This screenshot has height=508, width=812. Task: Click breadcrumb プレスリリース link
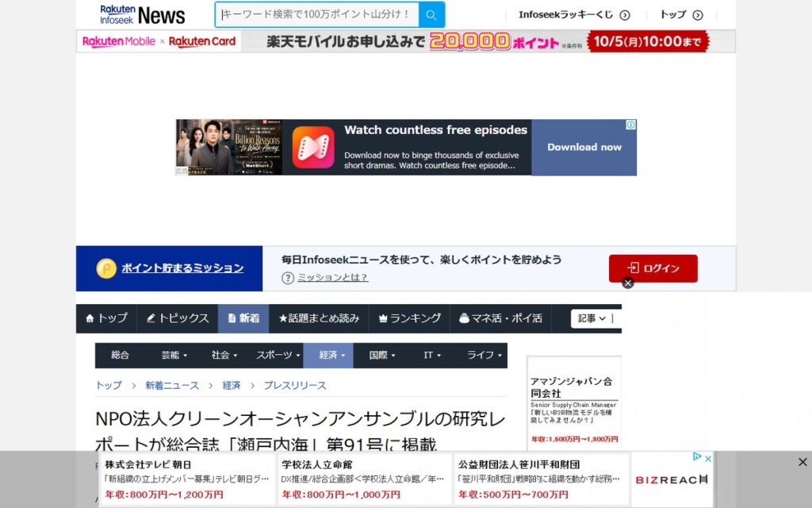tap(295, 385)
